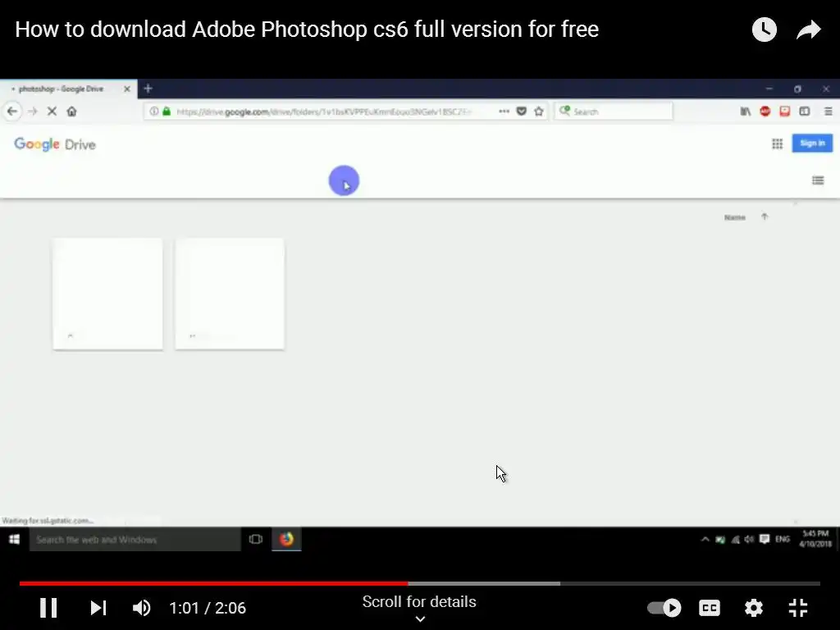Share the video with arrow icon
840x630 pixels.
tap(808, 30)
